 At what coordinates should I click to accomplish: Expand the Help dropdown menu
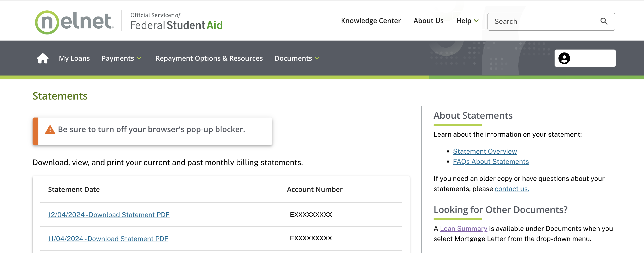coord(467,21)
